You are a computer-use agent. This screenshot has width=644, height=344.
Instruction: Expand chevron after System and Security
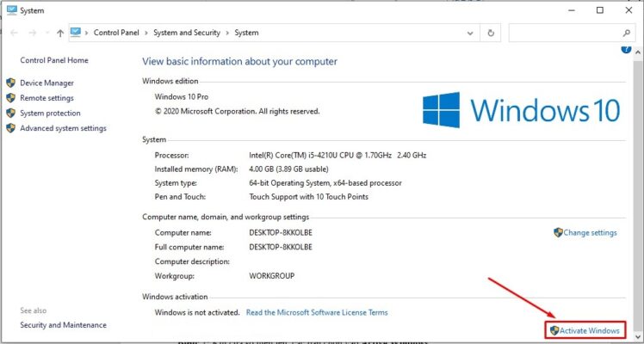click(x=227, y=33)
